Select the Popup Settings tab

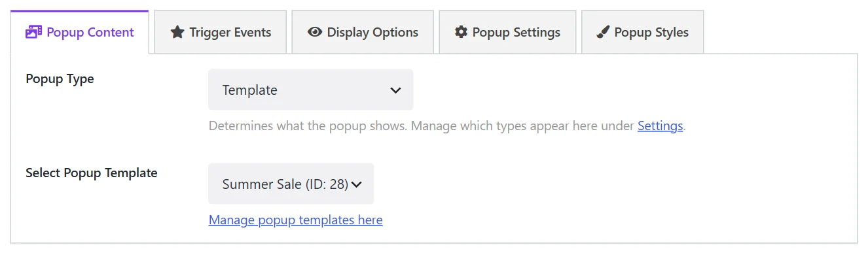tap(507, 32)
